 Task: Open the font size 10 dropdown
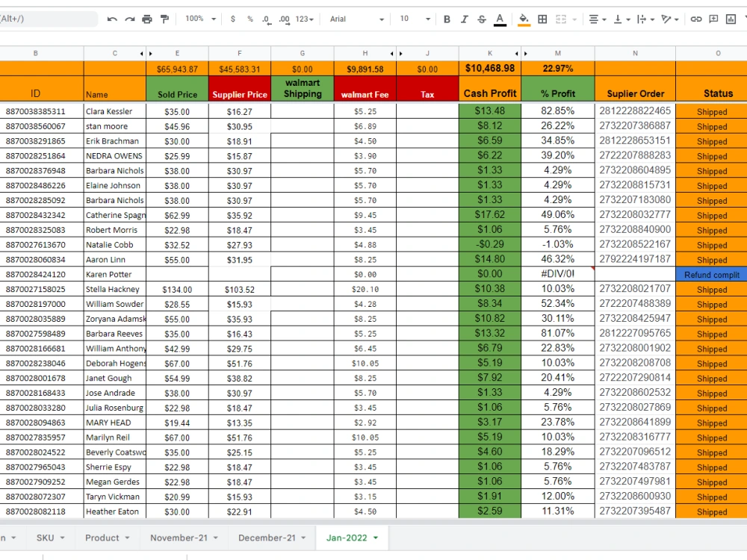(x=415, y=19)
